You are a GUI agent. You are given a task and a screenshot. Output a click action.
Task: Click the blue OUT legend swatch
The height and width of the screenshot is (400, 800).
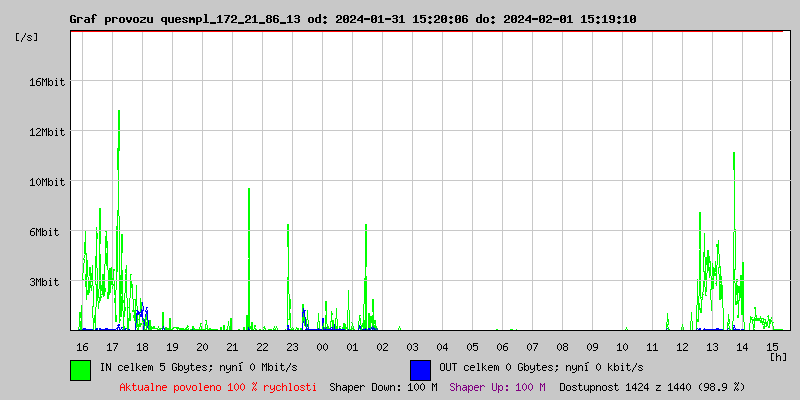[420, 369]
